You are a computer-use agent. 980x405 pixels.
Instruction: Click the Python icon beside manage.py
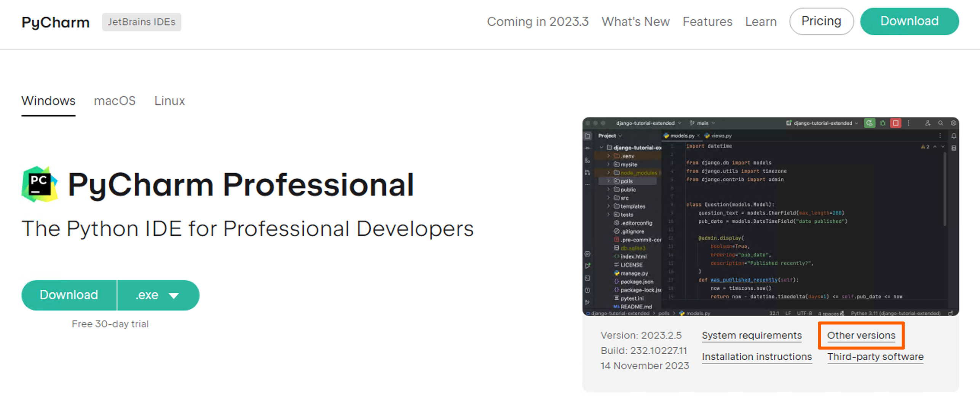point(616,273)
